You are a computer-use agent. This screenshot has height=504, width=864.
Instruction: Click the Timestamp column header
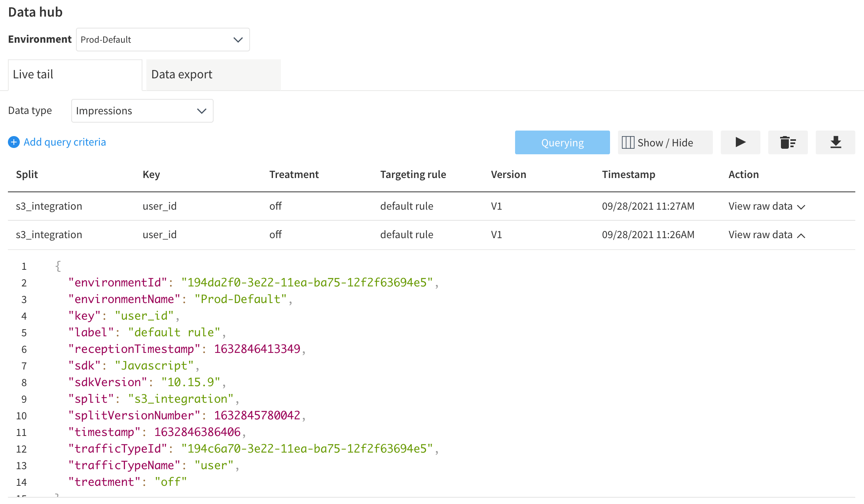tap(628, 174)
